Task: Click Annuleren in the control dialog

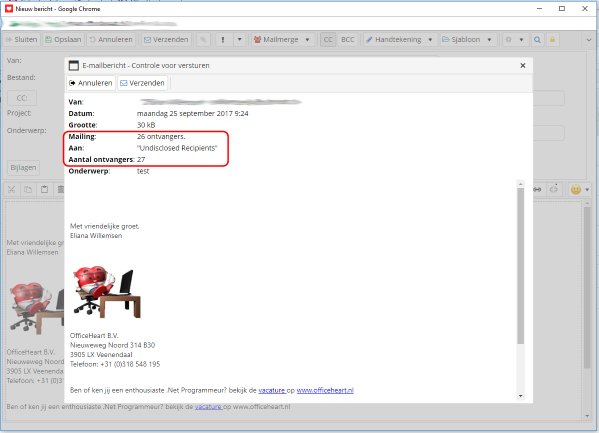Action: [x=91, y=83]
